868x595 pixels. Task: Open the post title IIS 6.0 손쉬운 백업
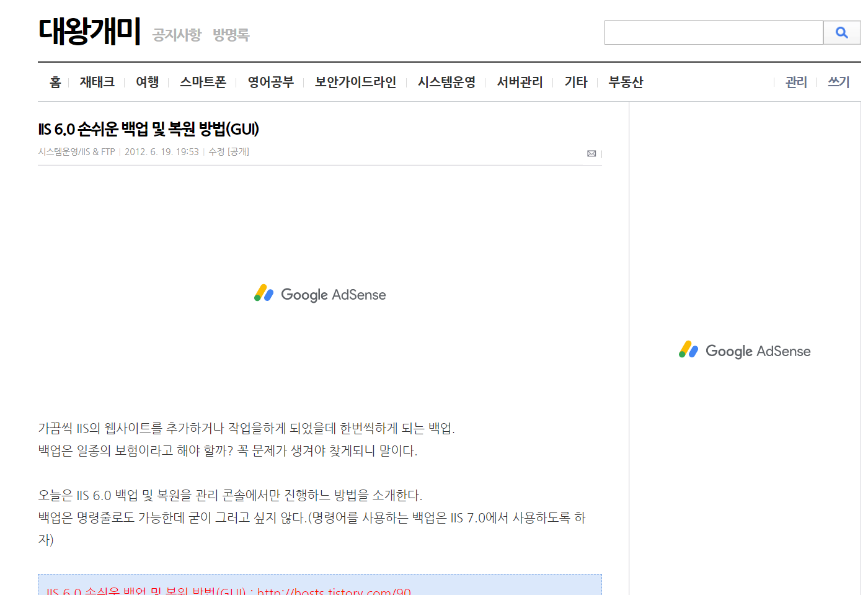(x=149, y=129)
